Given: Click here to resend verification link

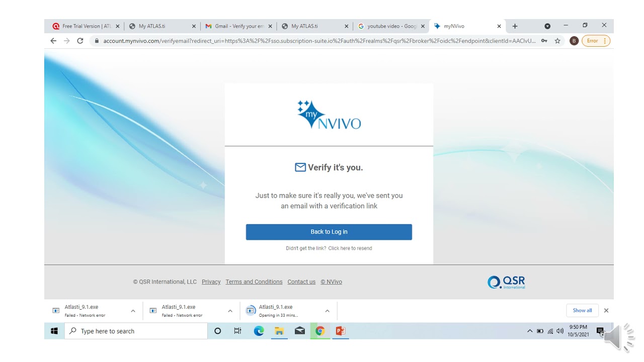Looking at the screenshot, I should click(350, 248).
